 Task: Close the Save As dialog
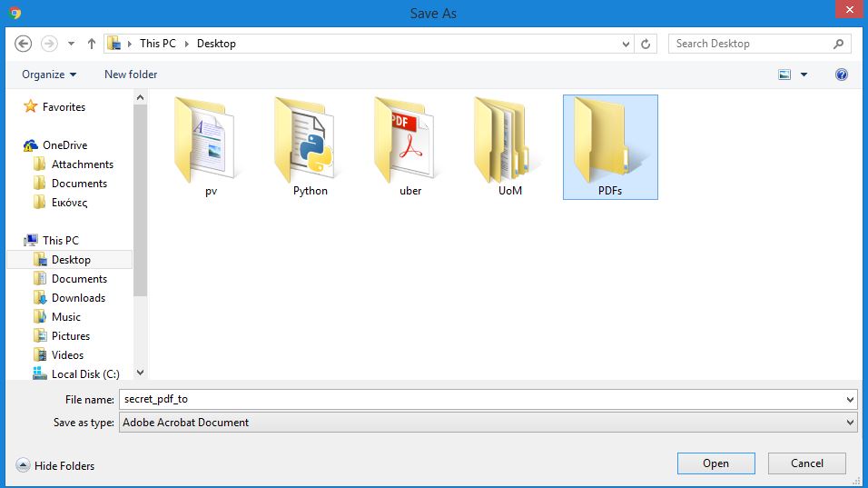coord(849,10)
